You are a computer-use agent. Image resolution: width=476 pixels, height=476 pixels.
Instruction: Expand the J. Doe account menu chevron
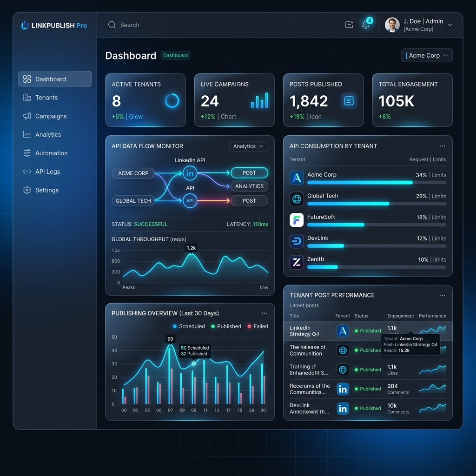tap(450, 25)
